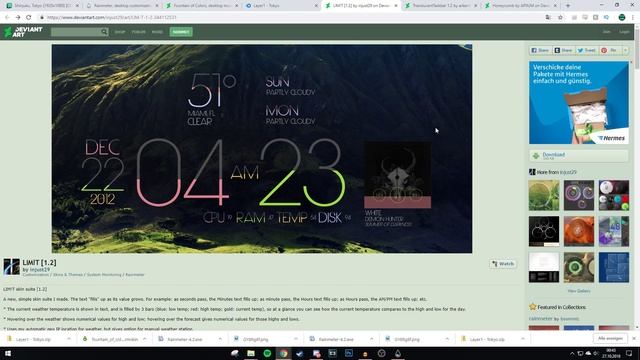The image size is (640, 360).
Task: Open the orange sphere gallery thumbnail
Action: 579,231
